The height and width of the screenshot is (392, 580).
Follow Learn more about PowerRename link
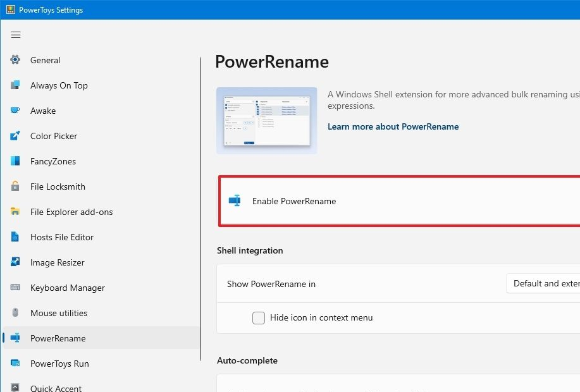pos(393,126)
